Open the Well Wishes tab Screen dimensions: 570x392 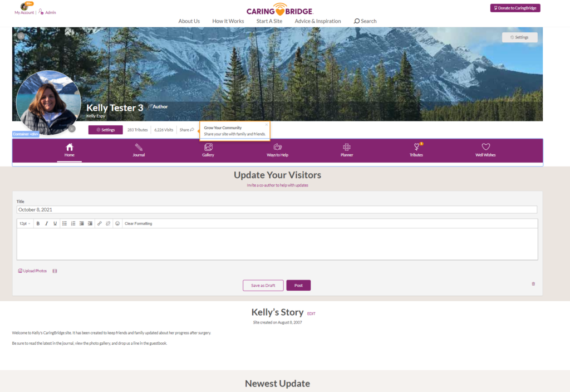pos(485,150)
